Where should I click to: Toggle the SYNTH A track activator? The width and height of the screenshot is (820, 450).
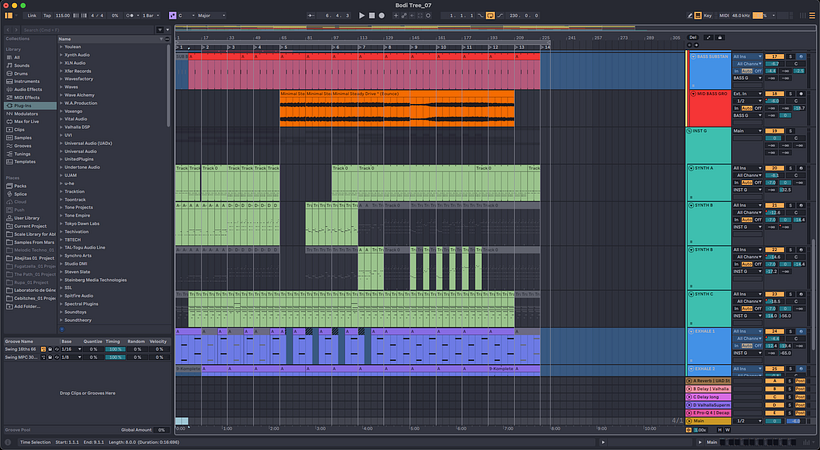pos(777,168)
